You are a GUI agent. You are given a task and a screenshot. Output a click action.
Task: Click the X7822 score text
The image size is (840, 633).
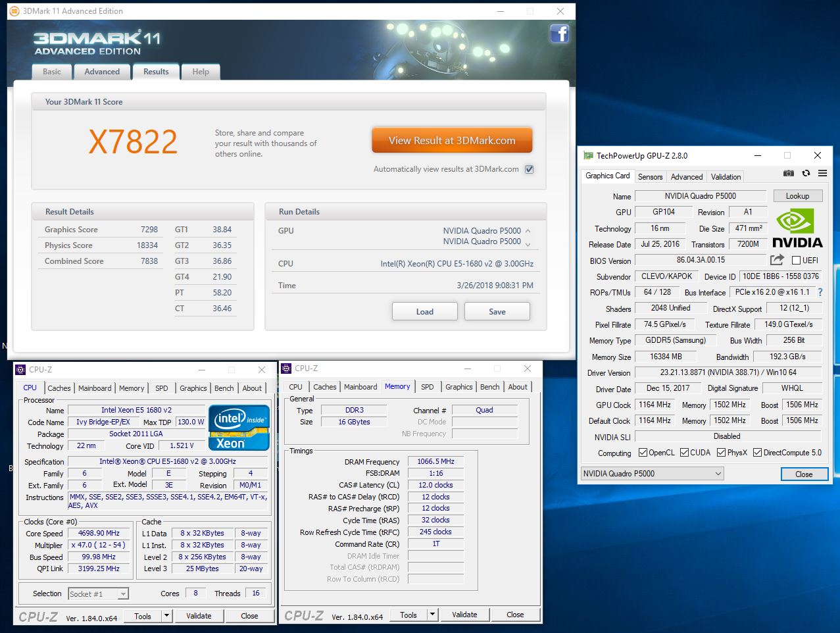pos(133,142)
